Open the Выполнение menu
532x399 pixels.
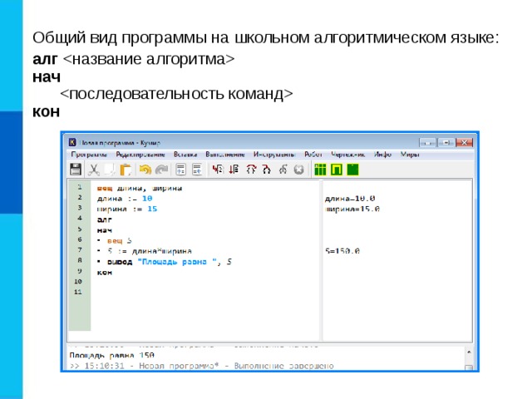(225, 155)
